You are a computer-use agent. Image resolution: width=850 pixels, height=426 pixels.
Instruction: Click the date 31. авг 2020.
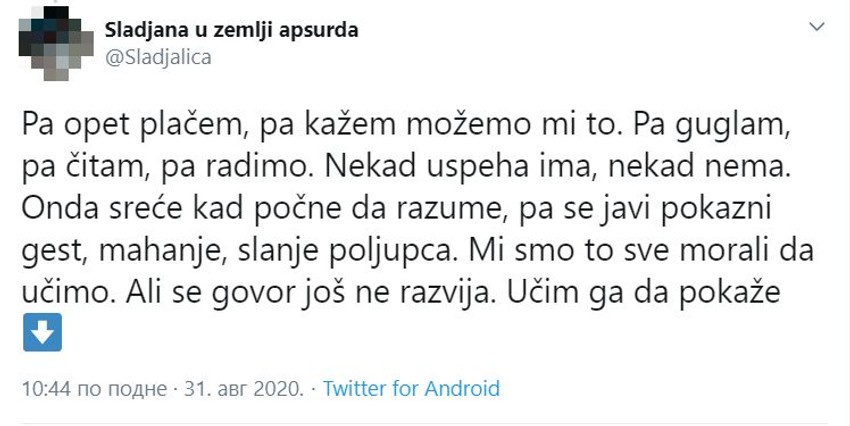coord(245,388)
